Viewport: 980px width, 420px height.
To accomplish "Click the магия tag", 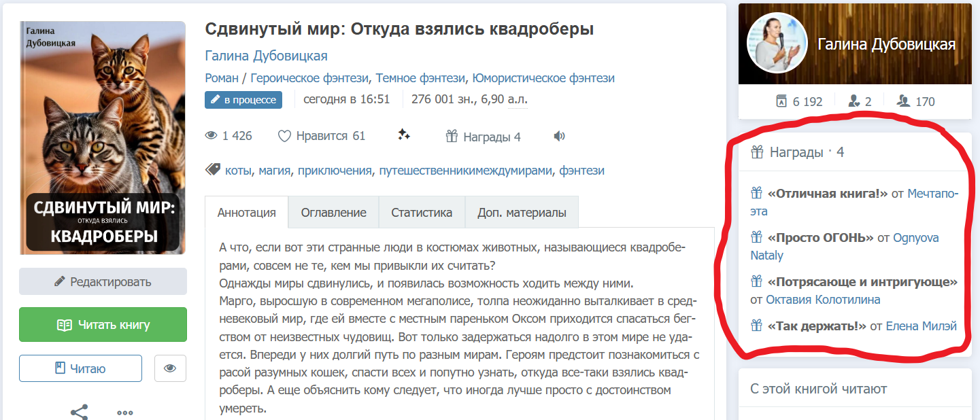I will [x=274, y=171].
